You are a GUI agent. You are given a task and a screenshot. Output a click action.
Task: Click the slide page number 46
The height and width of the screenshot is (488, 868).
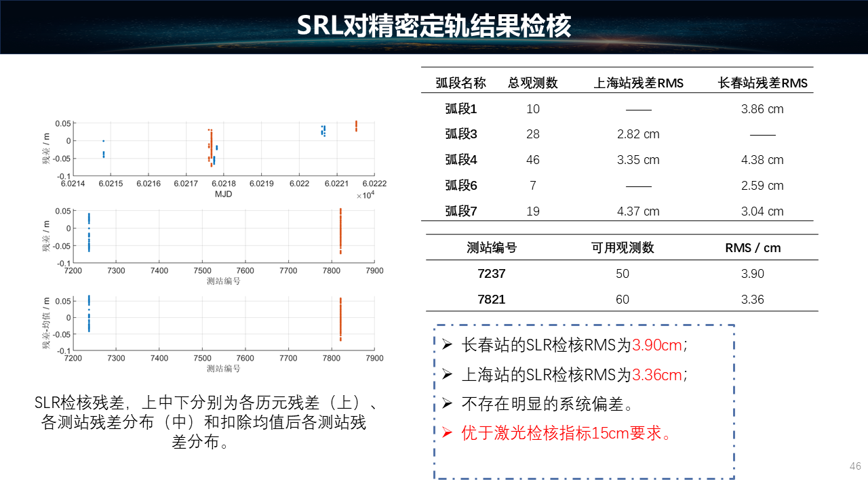pos(854,466)
